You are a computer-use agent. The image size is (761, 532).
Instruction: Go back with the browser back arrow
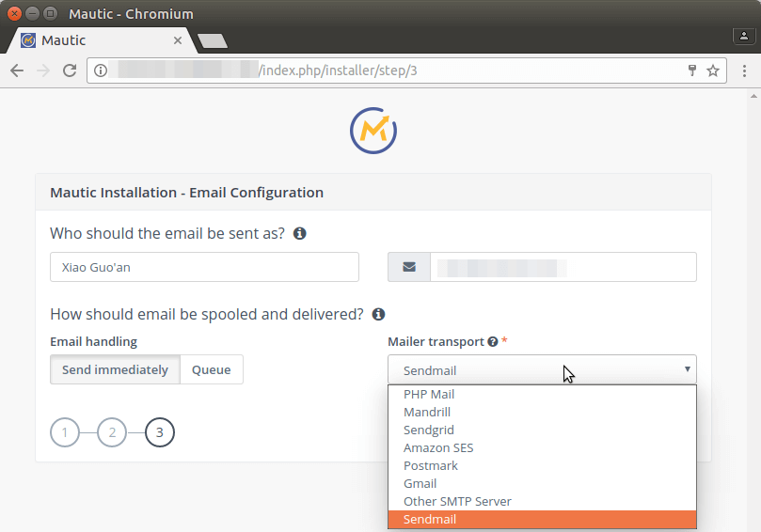click(x=17, y=70)
